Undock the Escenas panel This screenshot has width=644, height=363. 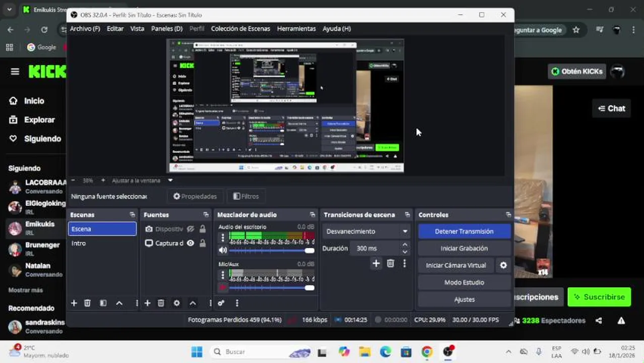tap(132, 215)
